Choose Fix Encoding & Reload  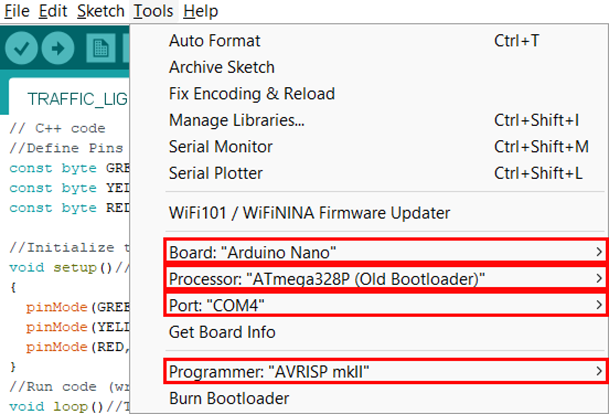368,94
